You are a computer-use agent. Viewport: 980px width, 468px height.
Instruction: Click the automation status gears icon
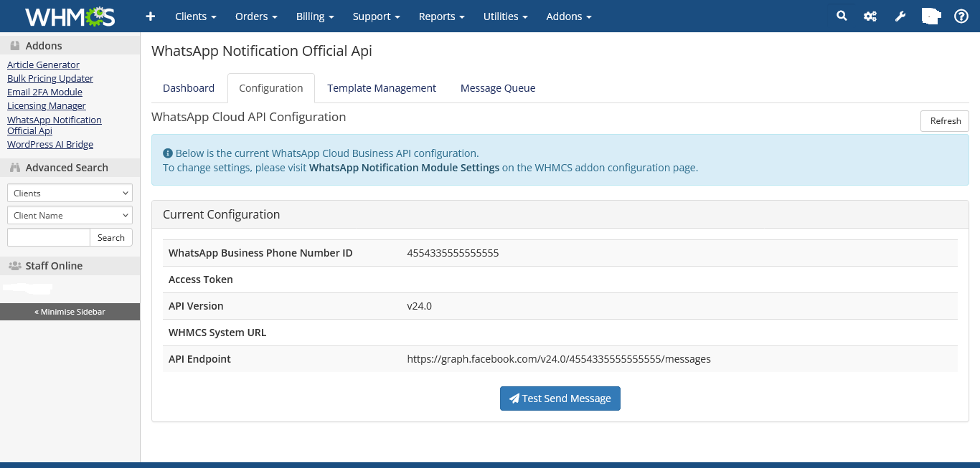coord(870,16)
